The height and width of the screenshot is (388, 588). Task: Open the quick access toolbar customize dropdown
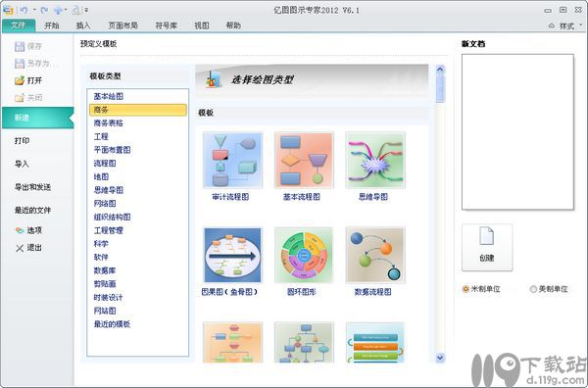(x=86, y=10)
